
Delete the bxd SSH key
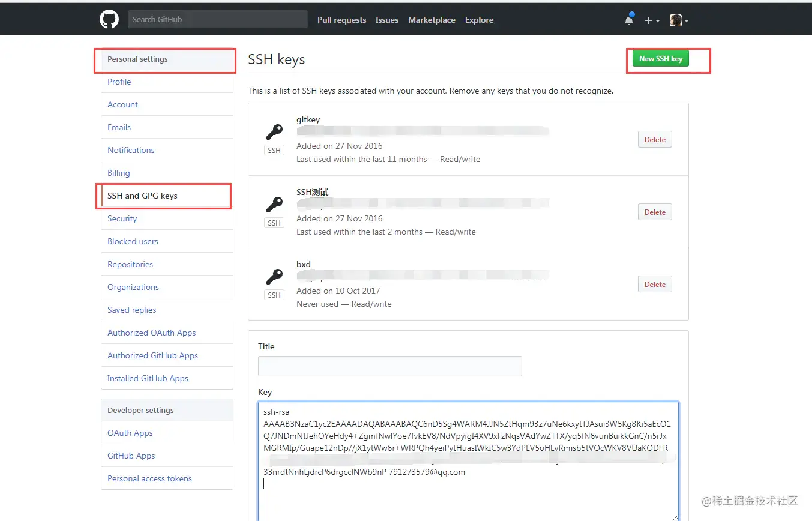tap(655, 284)
